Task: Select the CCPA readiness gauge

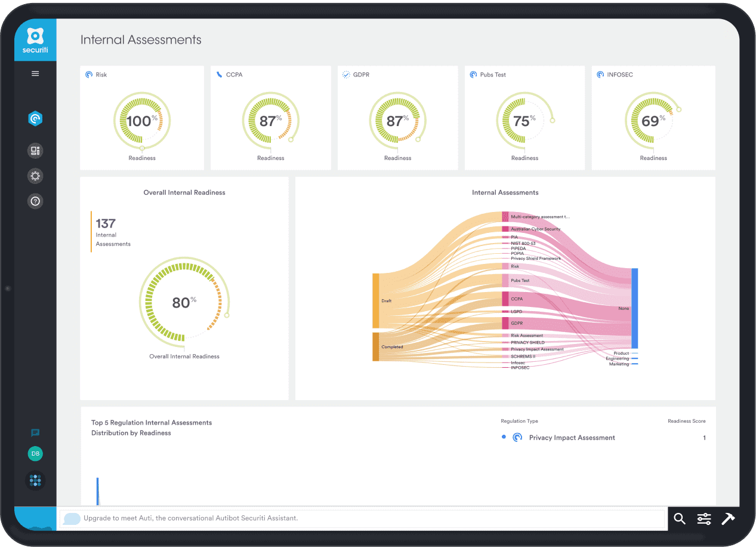Action: click(x=270, y=122)
